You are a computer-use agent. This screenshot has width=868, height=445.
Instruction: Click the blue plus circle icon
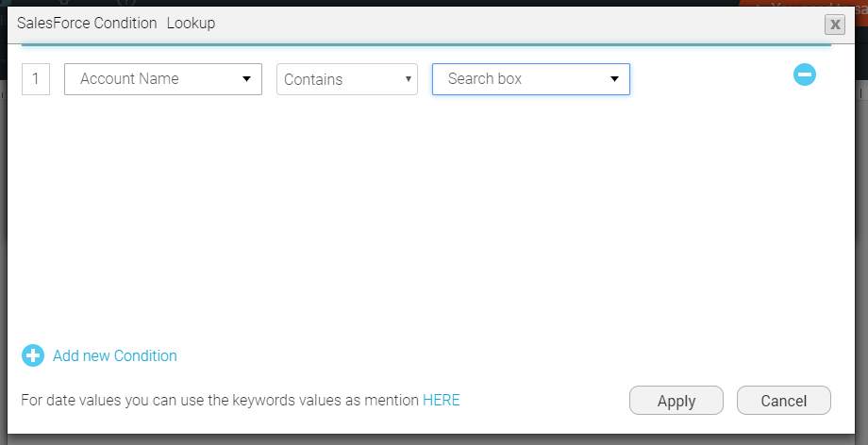[33, 355]
